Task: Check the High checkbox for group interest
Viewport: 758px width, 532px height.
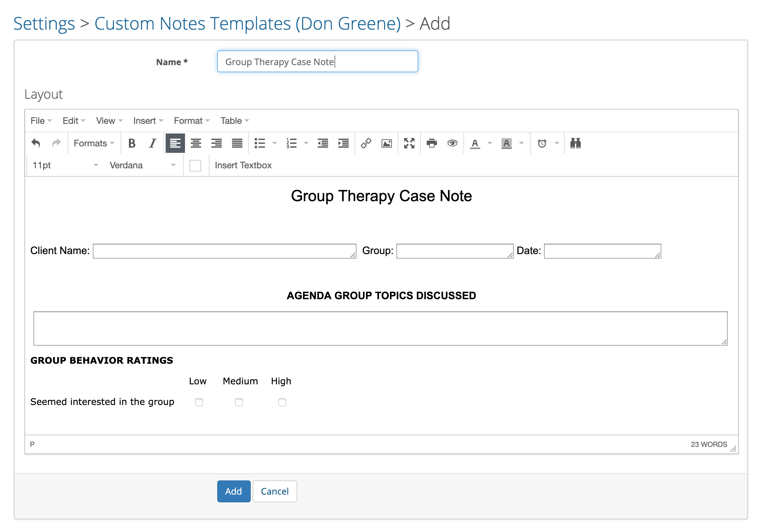Action: click(x=282, y=402)
